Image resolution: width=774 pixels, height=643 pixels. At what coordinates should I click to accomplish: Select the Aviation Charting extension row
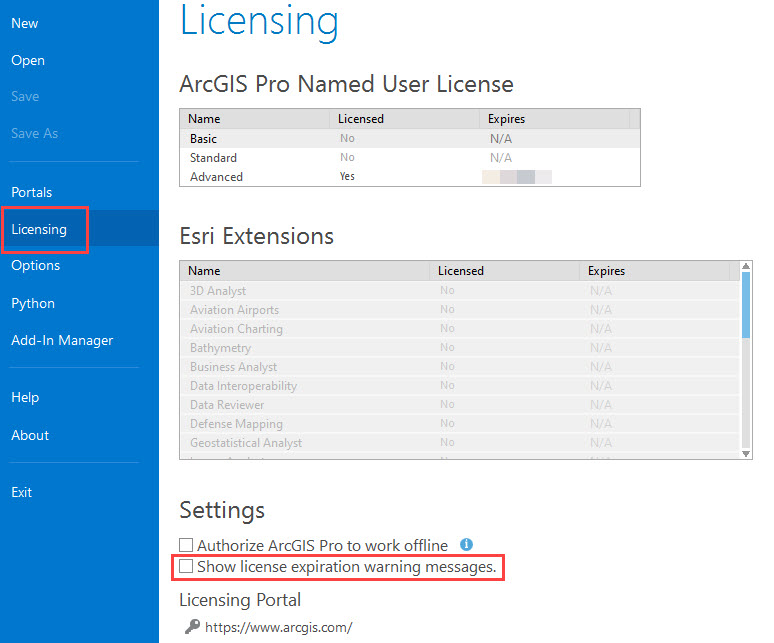point(460,329)
